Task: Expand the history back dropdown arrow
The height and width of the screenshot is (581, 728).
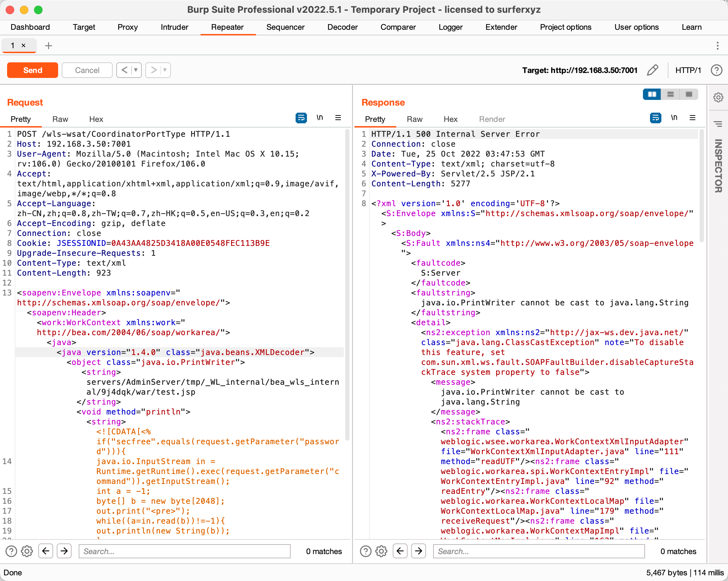Action: 136,70
